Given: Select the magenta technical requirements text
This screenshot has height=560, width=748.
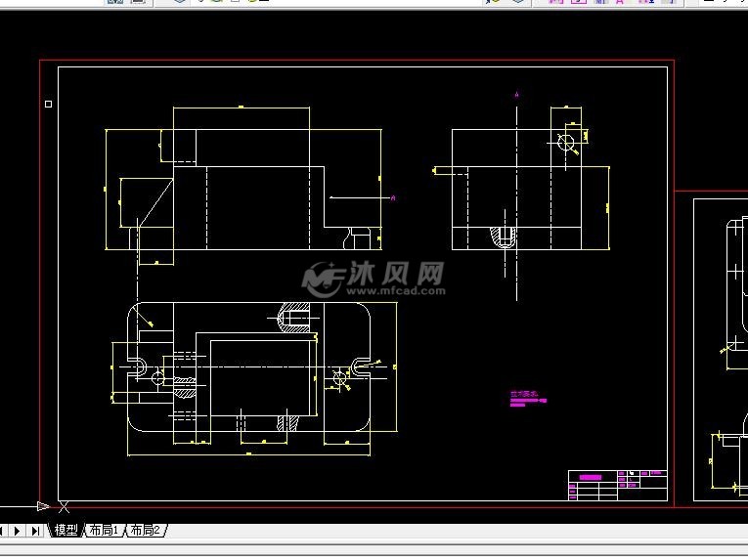Looking at the screenshot, I should click(x=528, y=398).
